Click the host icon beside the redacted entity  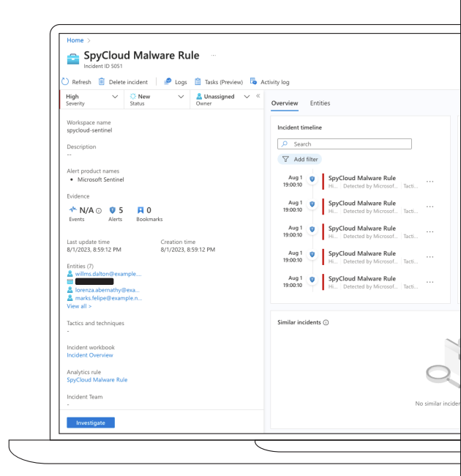[70, 282]
